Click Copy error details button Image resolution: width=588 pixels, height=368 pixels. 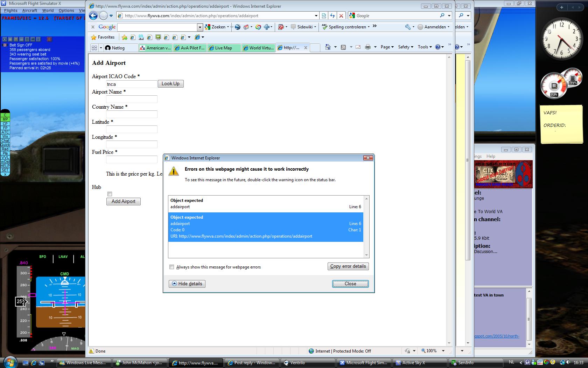pyautogui.click(x=348, y=266)
